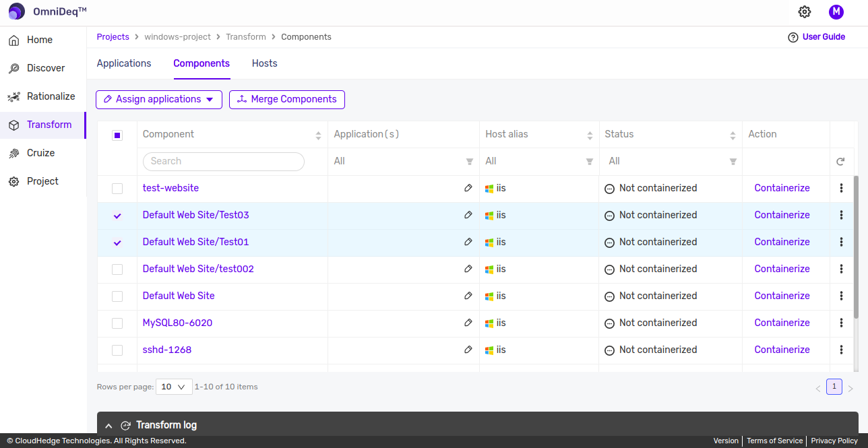Click Containerize for Default Web Site/Test01
The height and width of the screenshot is (448, 868).
(782, 242)
